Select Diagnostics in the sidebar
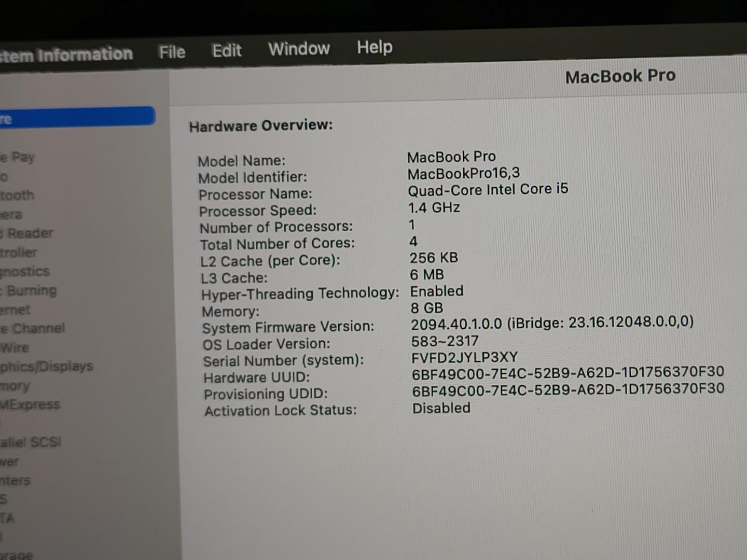This screenshot has width=747, height=560. [25, 271]
